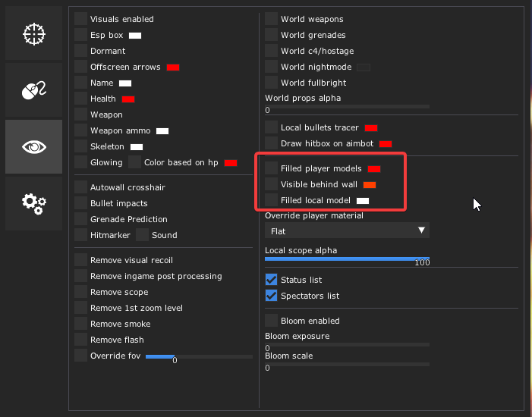Select the eye visuals tab icon
This screenshot has height=417, width=532.
point(34,146)
